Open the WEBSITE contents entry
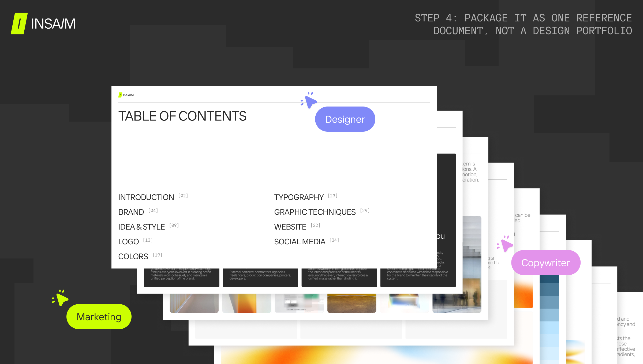The width and height of the screenshot is (643, 364). (x=297, y=227)
